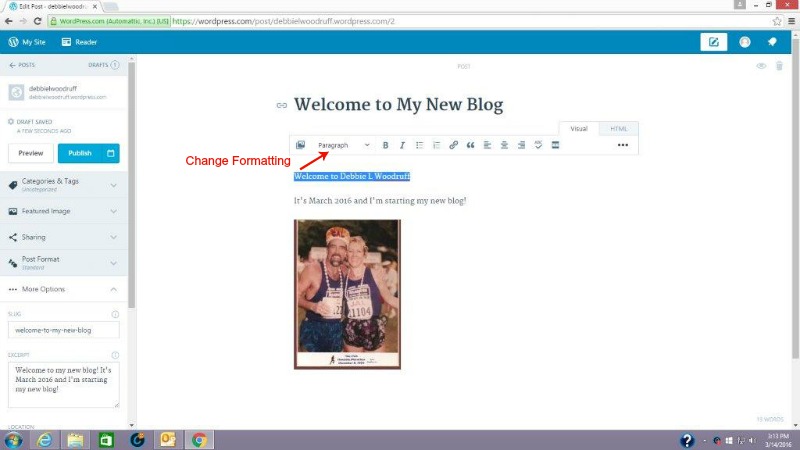
Task: Trash the post with trash icon
Action: [779, 66]
